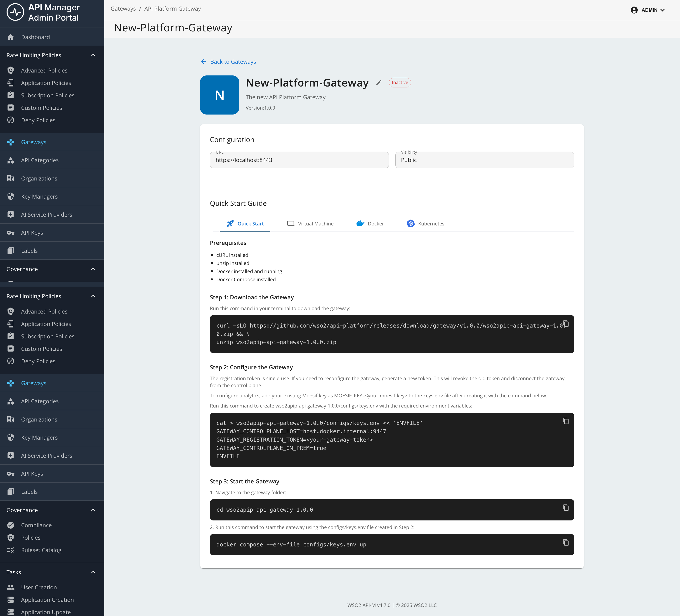Image resolution: width=680 pixels, height=616 pixels.
Task: Switch to the Virtual Machine tab
Action: coord(310,223)
